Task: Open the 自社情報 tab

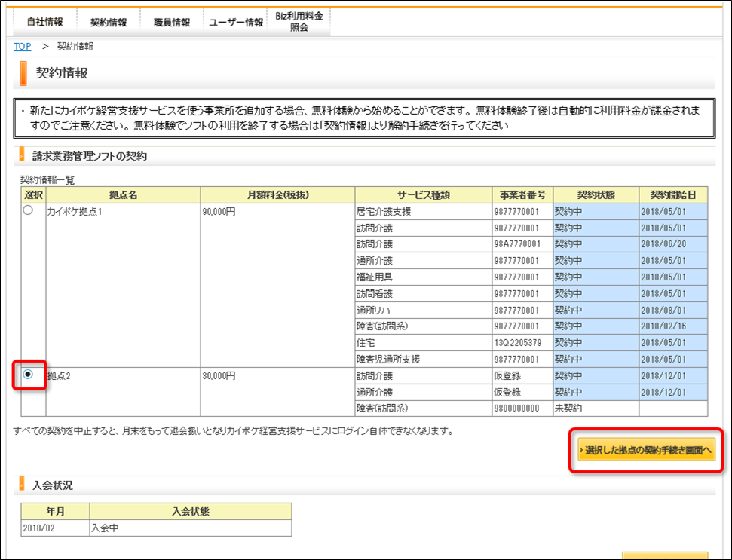Action: pos(44,22)
